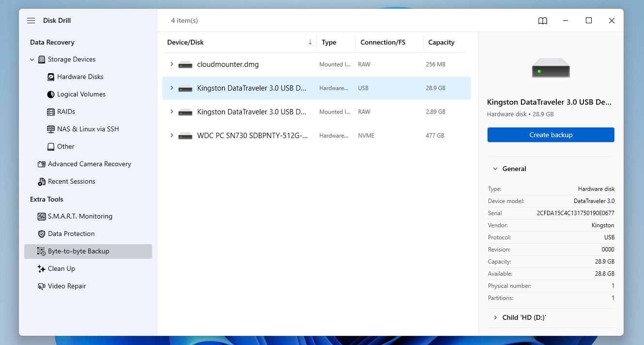Image resolution: width=644 pixels, height=345 pixels.
Task: Expand the Child 'HD (D:)' section
Action: 495,318
